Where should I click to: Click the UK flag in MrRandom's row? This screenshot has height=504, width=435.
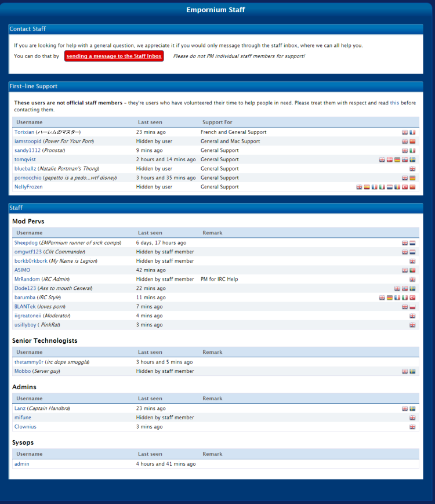[x=412, y=280]
